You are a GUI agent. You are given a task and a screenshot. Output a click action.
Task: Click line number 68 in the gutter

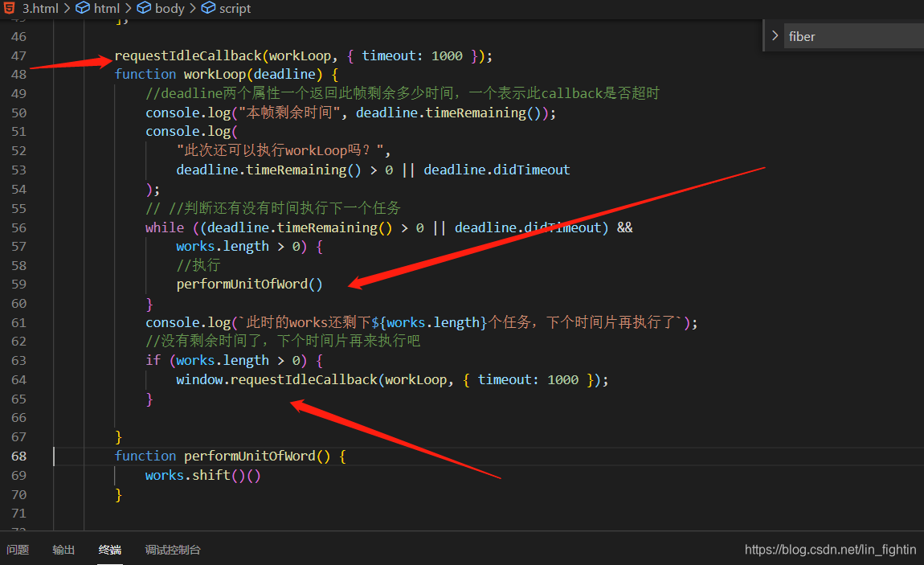click(18, 456)
